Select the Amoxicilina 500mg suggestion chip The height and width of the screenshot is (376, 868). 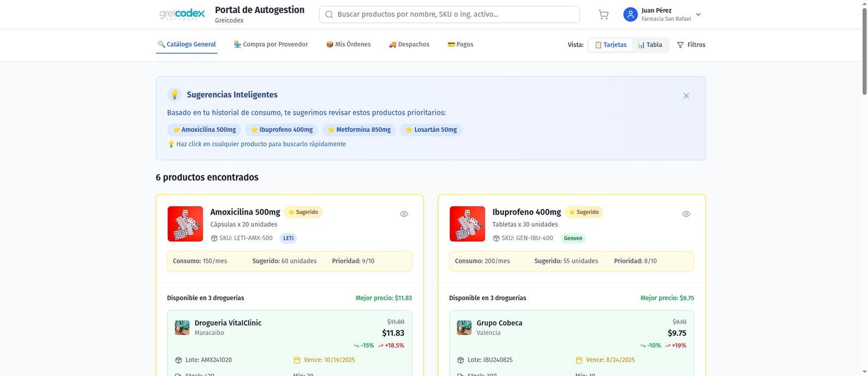(x=204, y=130)
